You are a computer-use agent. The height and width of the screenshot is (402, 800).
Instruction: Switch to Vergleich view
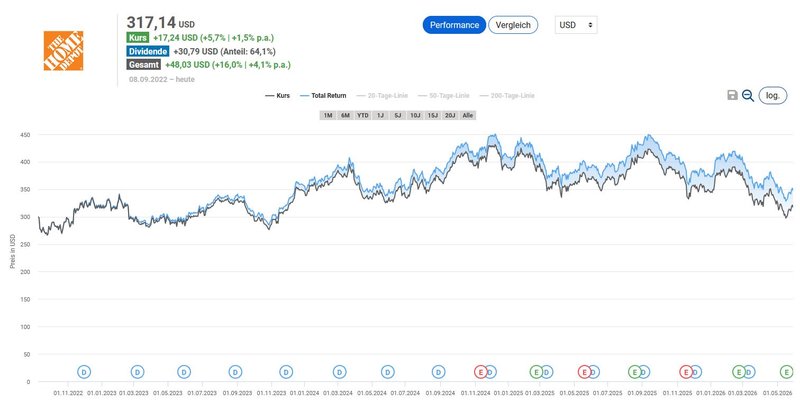coord(513,25)
